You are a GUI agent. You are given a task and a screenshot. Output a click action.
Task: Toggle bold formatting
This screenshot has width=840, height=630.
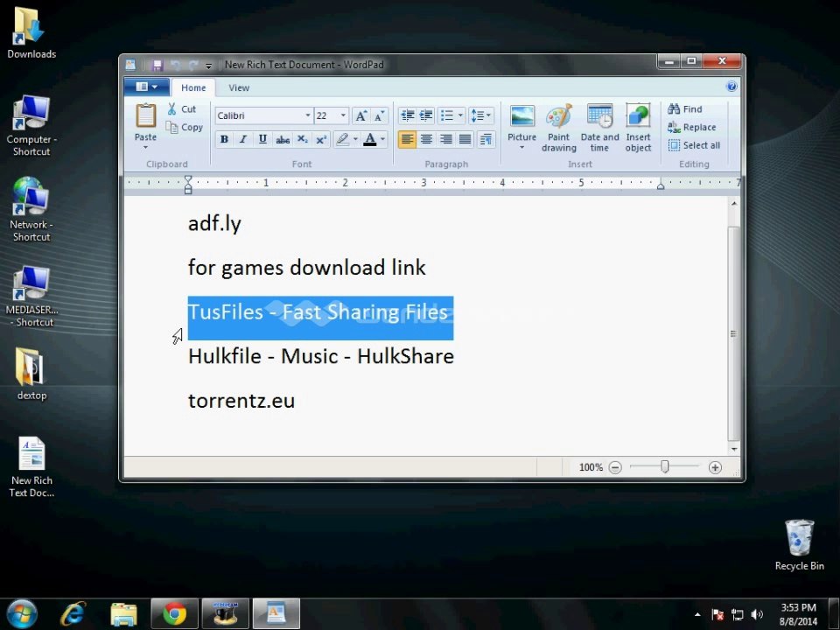tap(225, 139)
